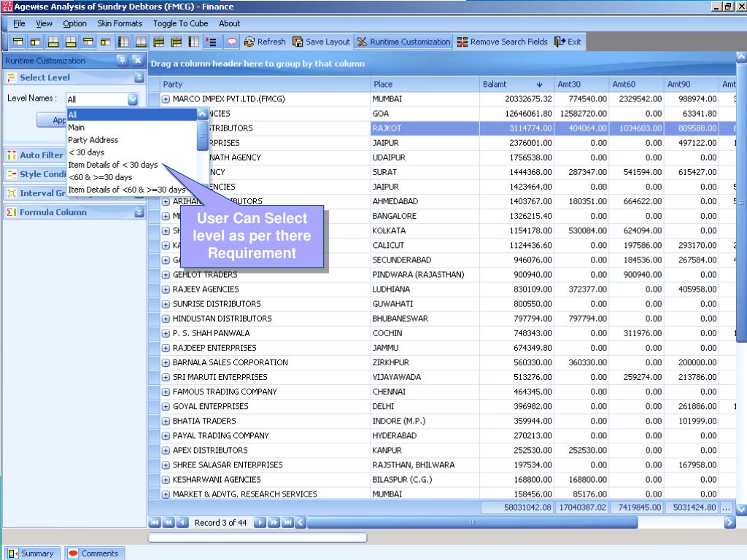Pin the Runtime Customization panel

point(123,60)
